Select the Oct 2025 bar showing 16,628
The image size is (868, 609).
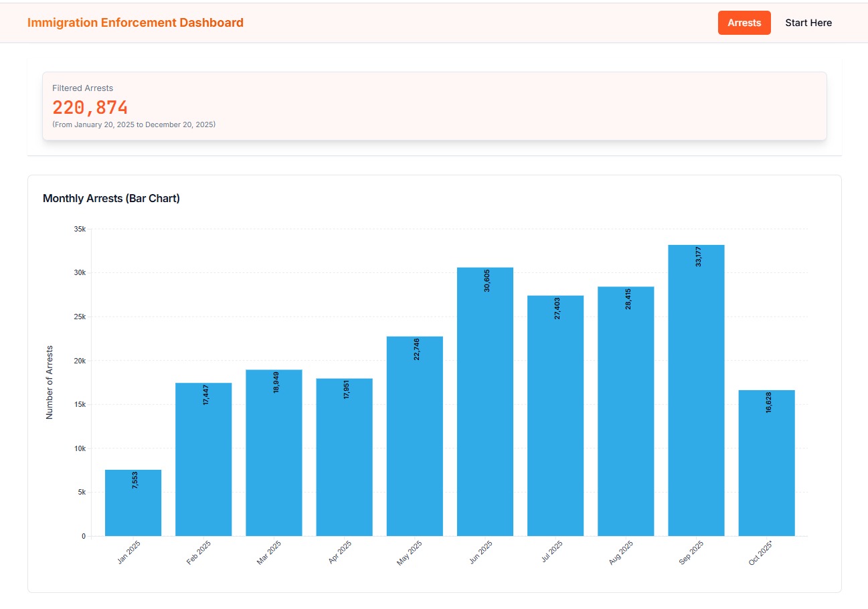pos(766,463)
